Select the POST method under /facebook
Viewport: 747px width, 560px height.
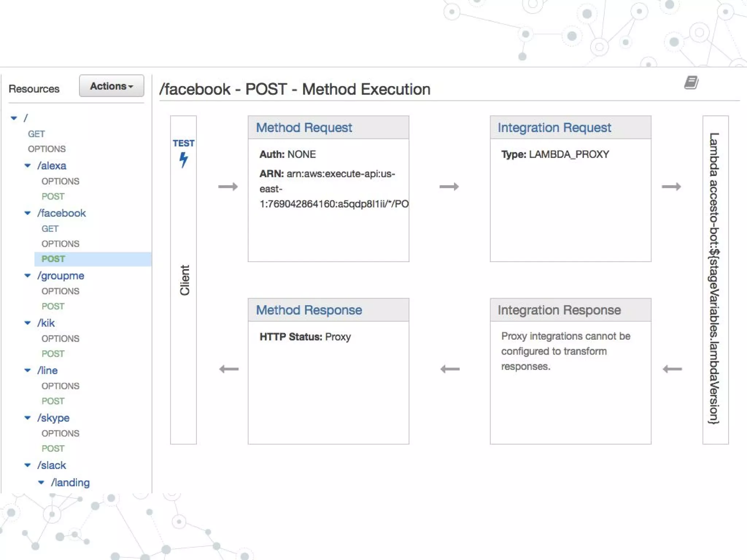pos(53,259)
